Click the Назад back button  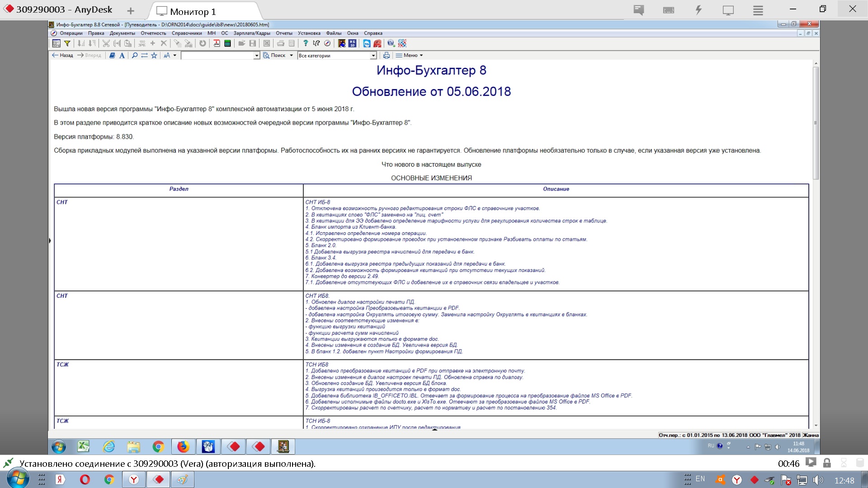[62, 56]
